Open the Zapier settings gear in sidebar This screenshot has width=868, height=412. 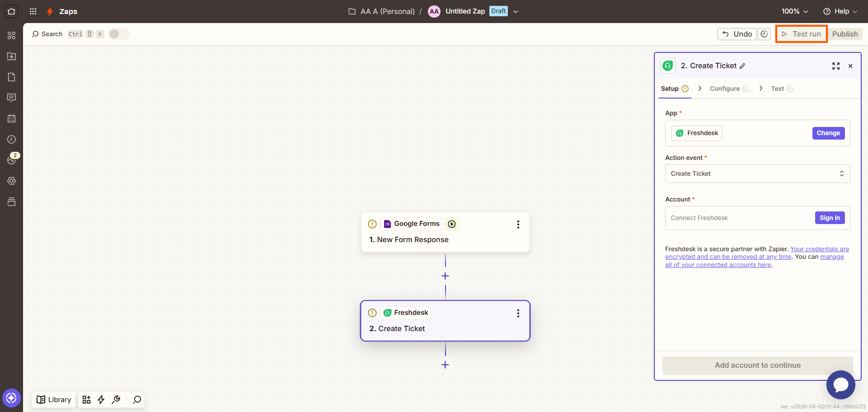pos(12,181)
